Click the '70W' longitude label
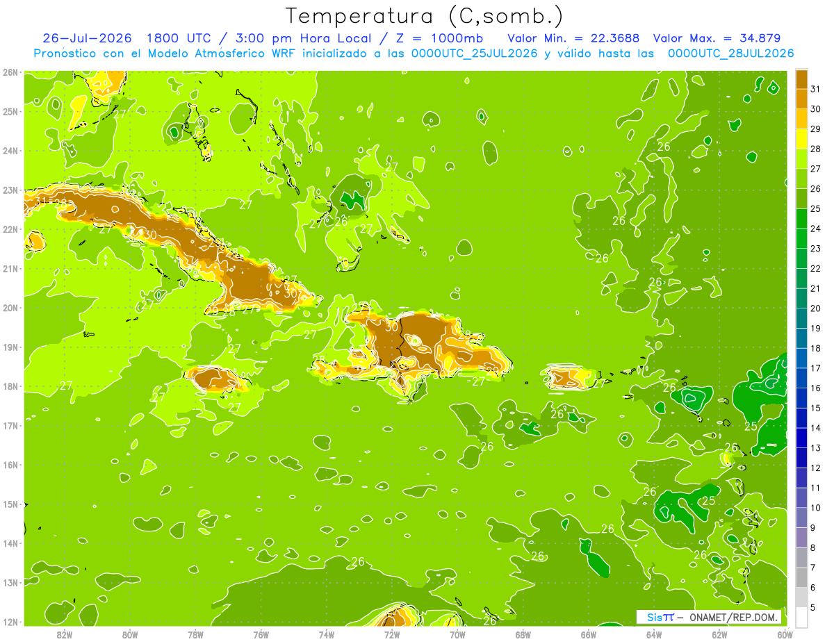Image resolution: width=834 pixels, height=644 pixels. pos(457,634)
